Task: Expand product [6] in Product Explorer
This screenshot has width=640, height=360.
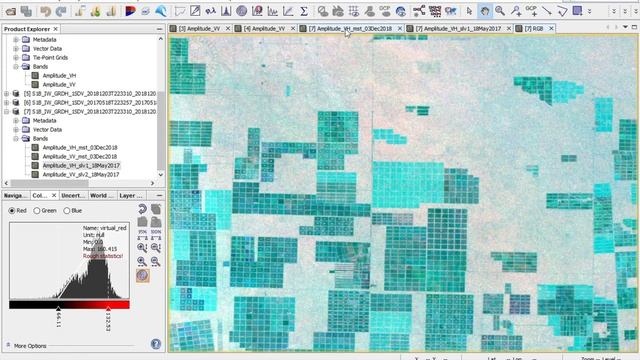Action: point(7,102)
